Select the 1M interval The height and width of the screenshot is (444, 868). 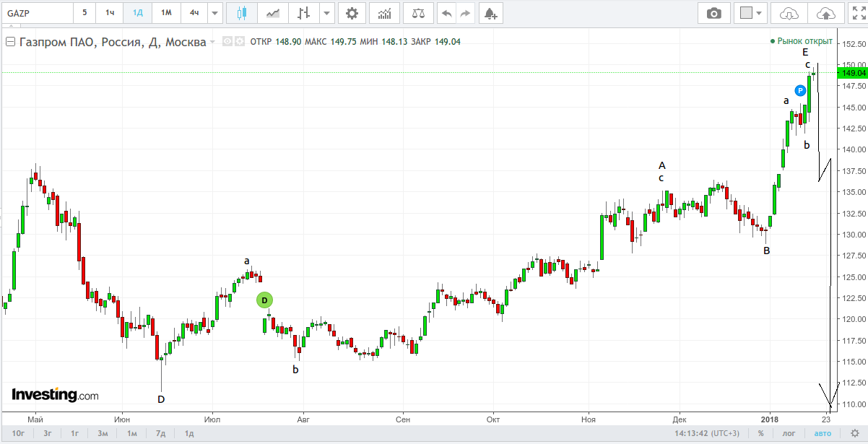coord(166,13)
